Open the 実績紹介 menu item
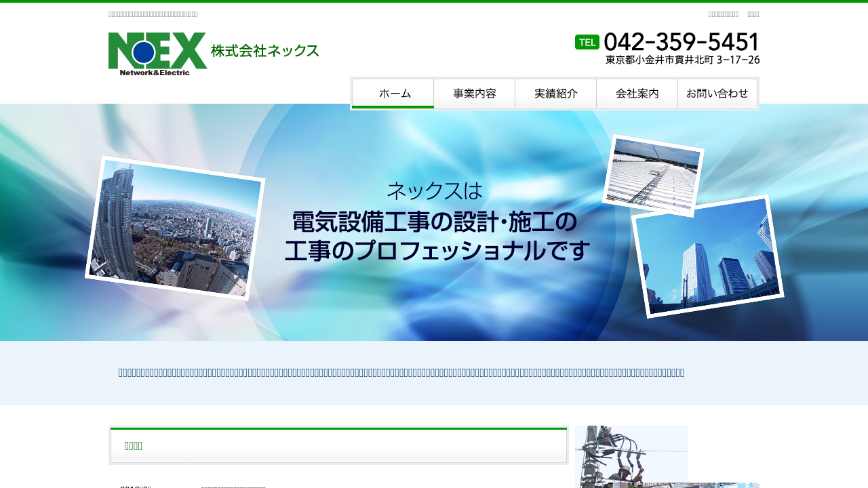Viewport: 868px width, 488px height. coord(555,94)
